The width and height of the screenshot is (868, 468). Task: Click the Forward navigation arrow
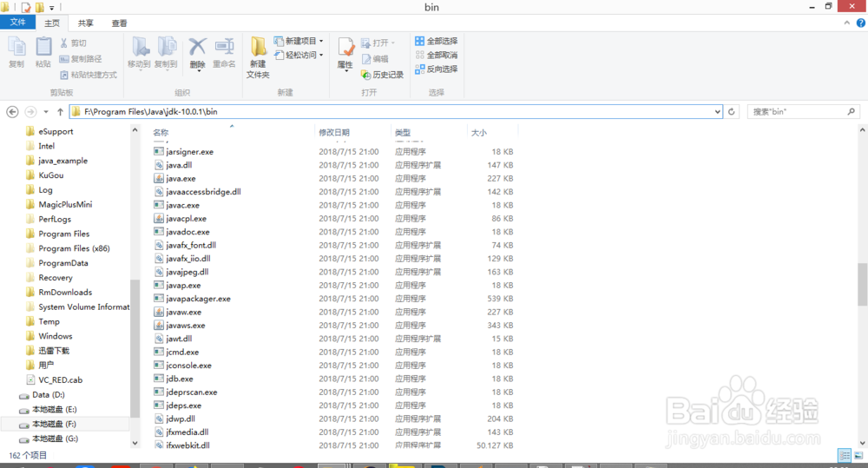point(31,112)
